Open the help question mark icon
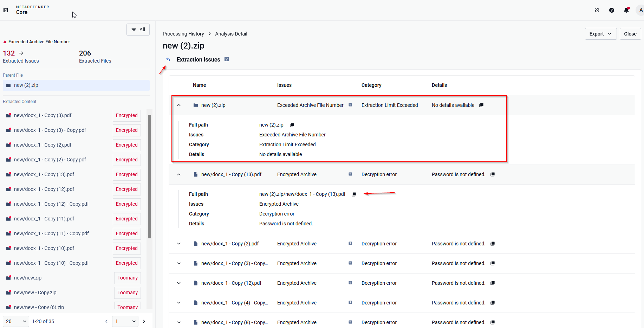Viewport: 644px width, 328px height. point(612,10)
